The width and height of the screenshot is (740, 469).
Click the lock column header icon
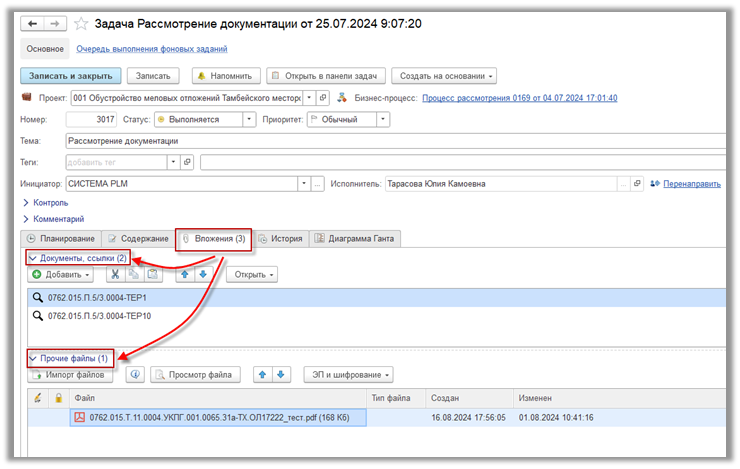click(x=59, y=398)
